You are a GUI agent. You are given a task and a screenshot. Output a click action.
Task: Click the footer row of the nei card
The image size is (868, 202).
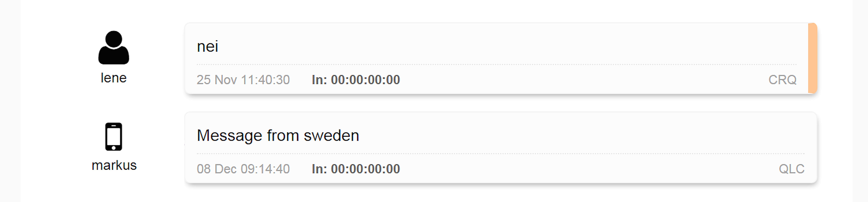497,80
